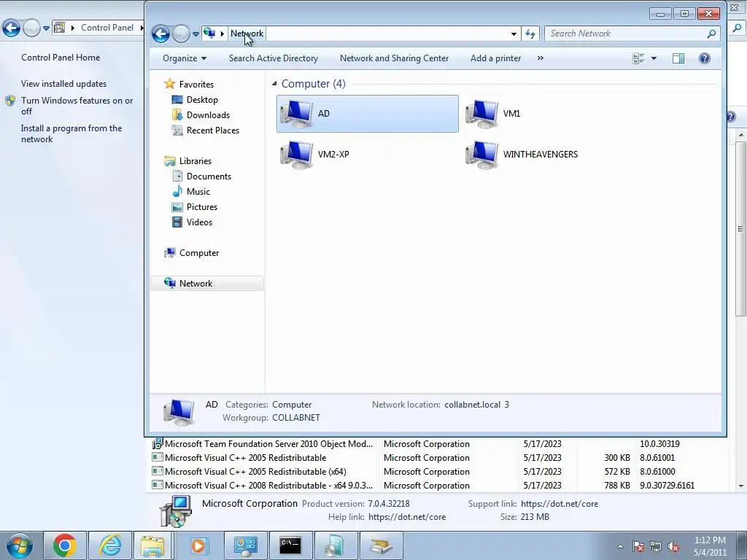Click the Control Panel vertical scrollbar thumb
The image size is (747, 560).
[741, 228]
